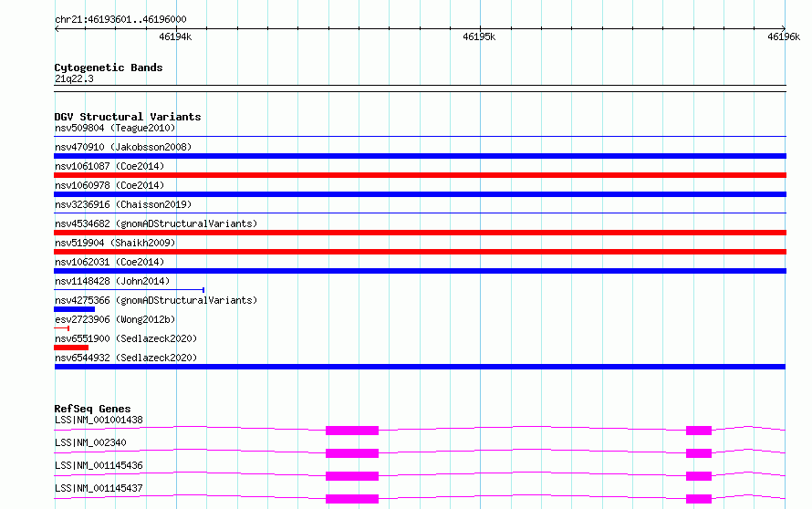Click the thin blue line under nsv1148428

click(x=129, y=290)
